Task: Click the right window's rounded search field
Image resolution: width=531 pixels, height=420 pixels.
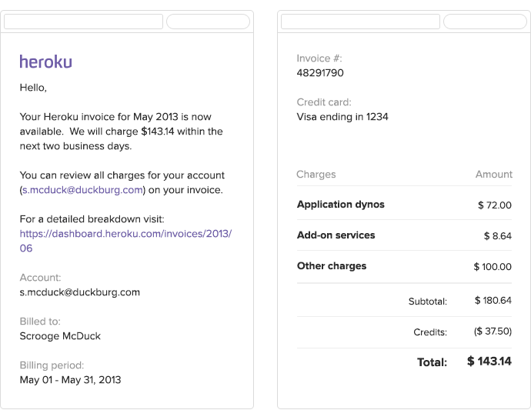Action: point(485,22)
